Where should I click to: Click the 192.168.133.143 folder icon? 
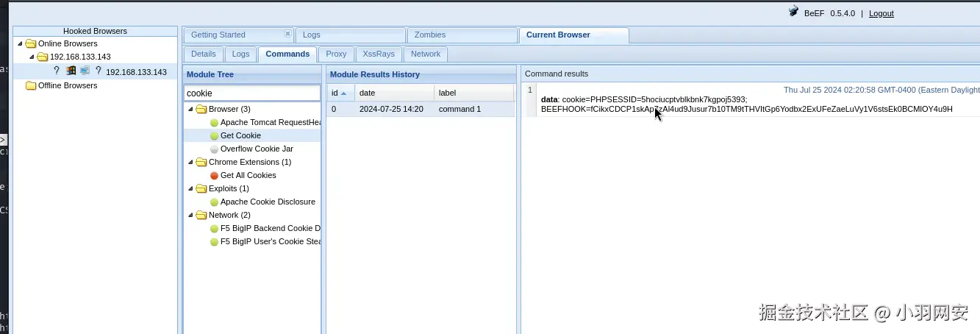point(43,57)
